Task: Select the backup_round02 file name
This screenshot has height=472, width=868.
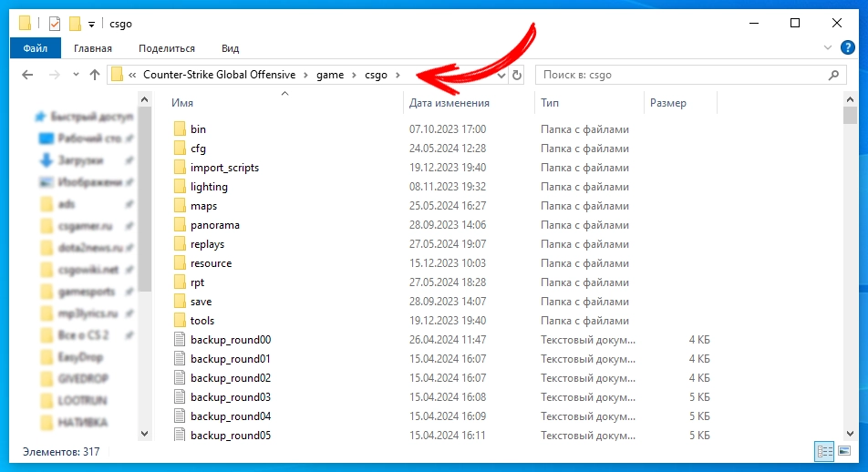Action: click(231, 378)
